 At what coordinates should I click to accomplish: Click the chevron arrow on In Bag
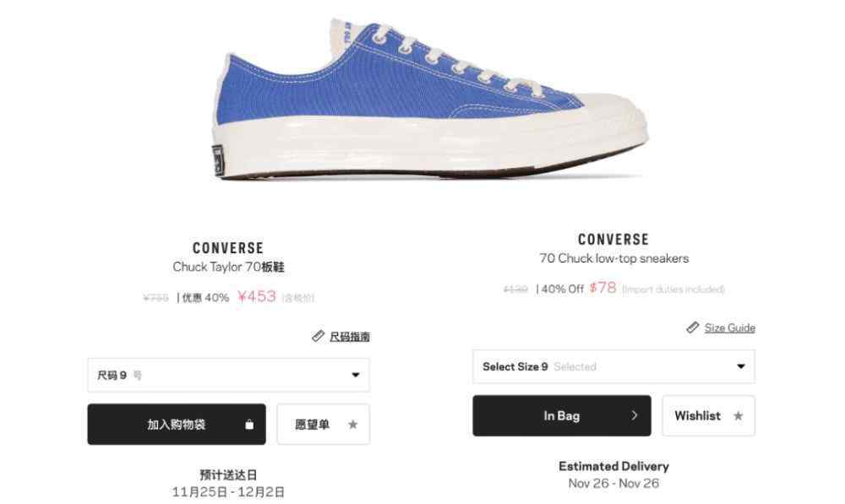click(635, 415)
